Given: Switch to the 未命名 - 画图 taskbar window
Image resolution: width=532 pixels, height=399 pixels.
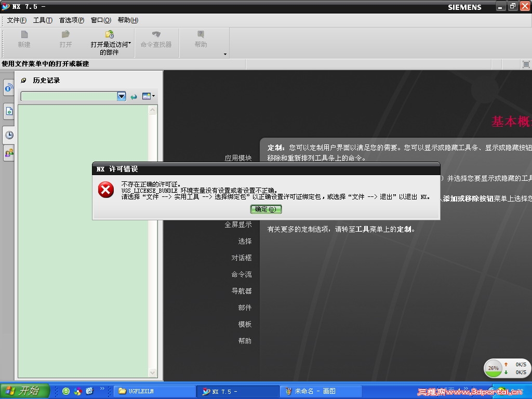Looking at the screenshot, I should tap(321, 391).
